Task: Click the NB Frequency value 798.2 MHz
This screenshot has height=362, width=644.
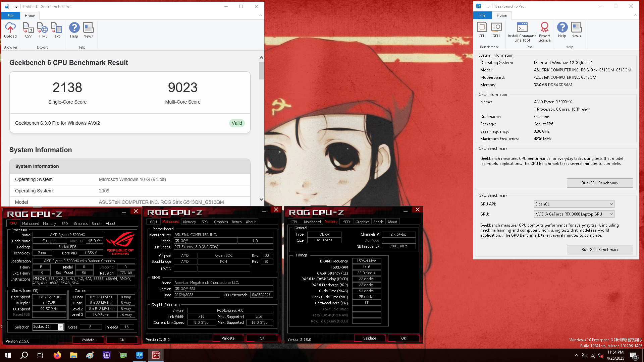Action: pyautogui.click(x=398, y=246)
